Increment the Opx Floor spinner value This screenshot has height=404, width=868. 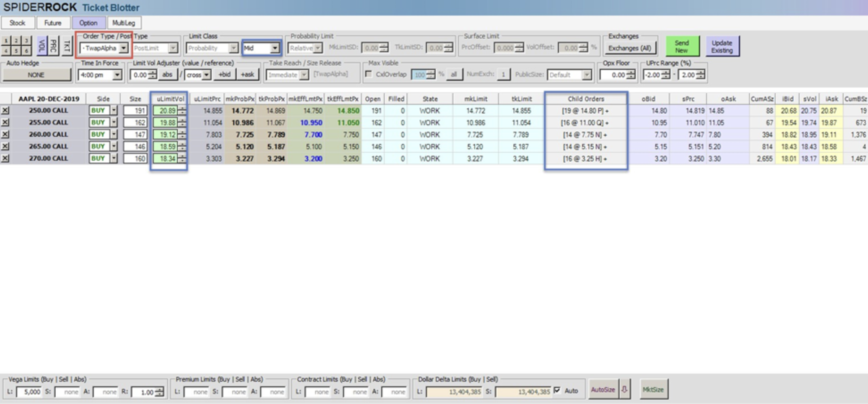[631, 73]
